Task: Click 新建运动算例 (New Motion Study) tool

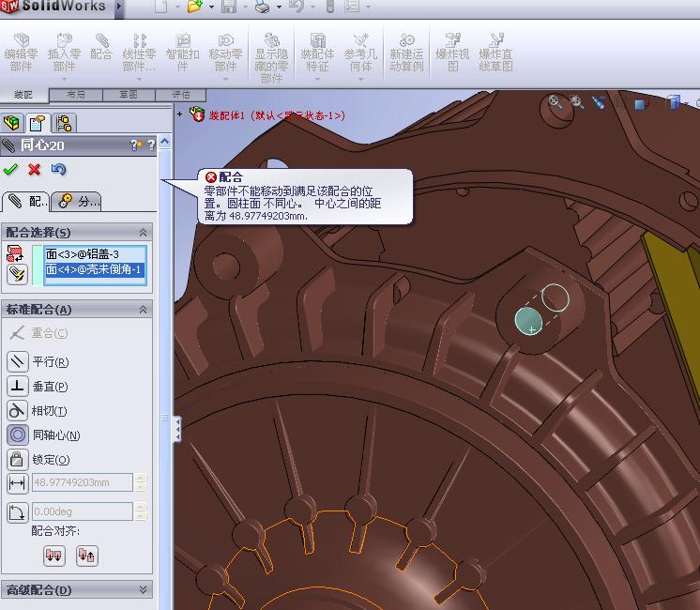Action: point(406,53)
